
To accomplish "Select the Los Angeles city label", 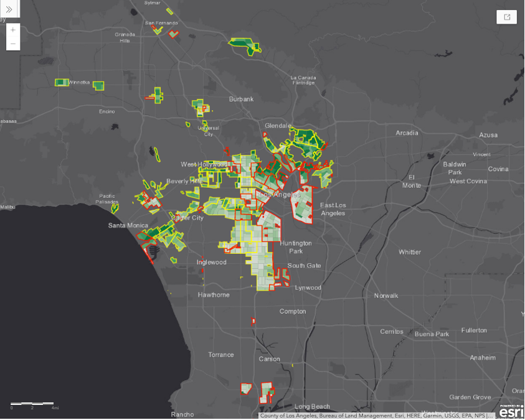I will tap(273, 195).
